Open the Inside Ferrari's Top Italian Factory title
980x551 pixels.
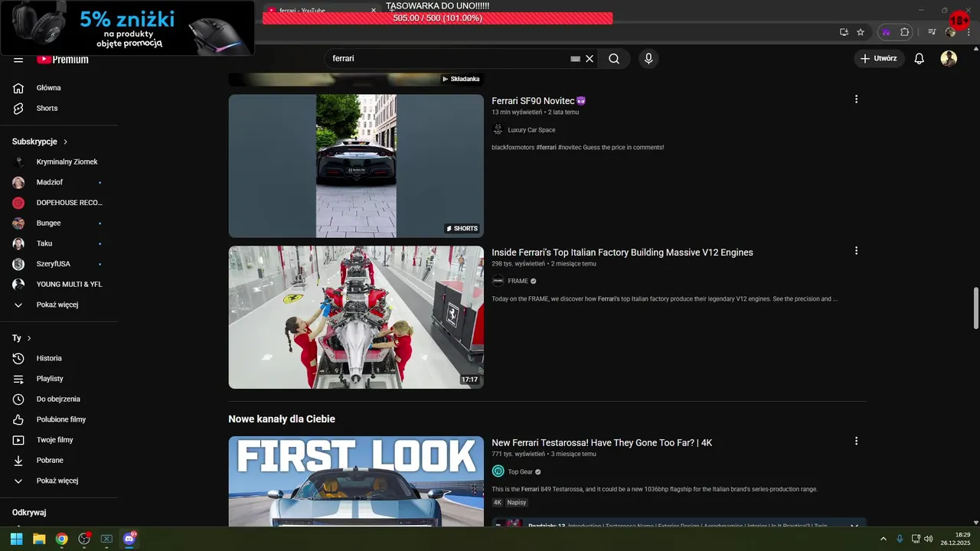click(x=622, y=253)
